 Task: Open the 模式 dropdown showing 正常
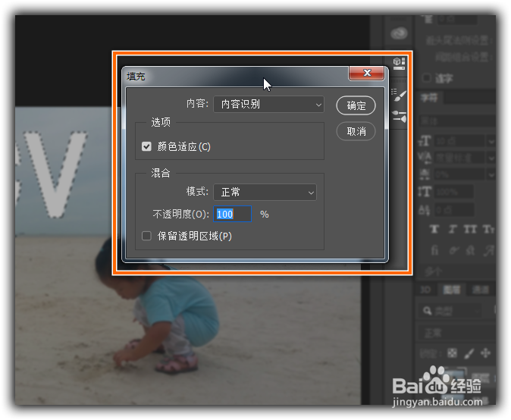click(265, 192)
